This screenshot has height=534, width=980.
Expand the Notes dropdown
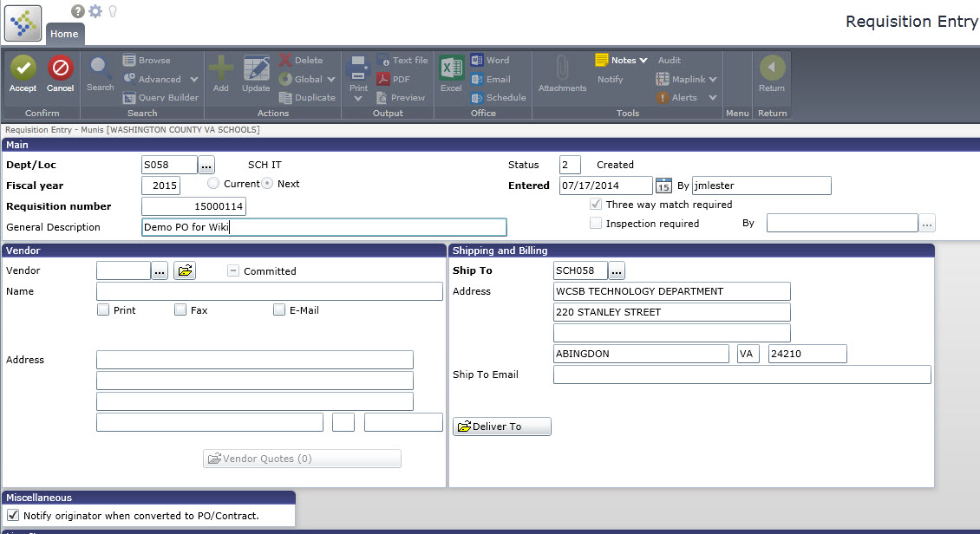[x=644, y=61]
